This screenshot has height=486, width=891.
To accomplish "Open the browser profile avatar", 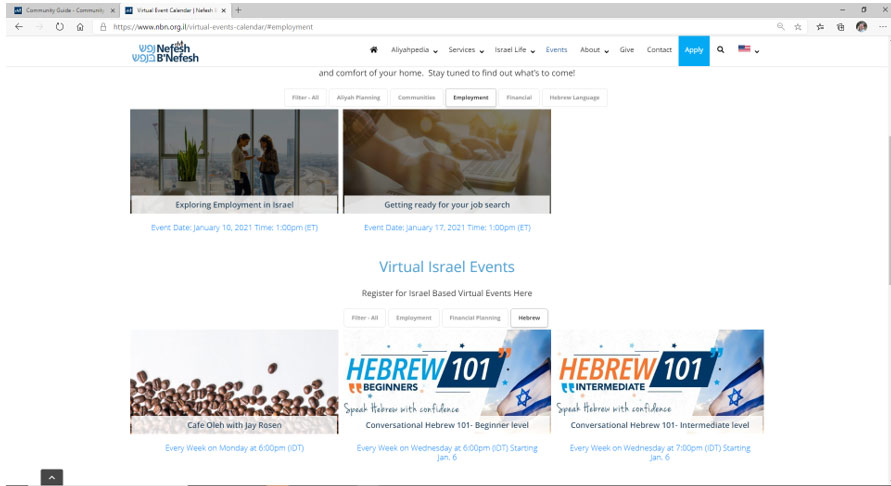I will point(861,27).
